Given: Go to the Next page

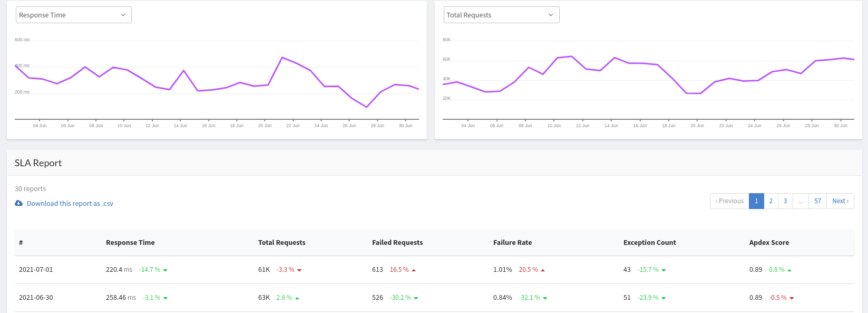Looking at the screenshot, I should pos(840,201).
